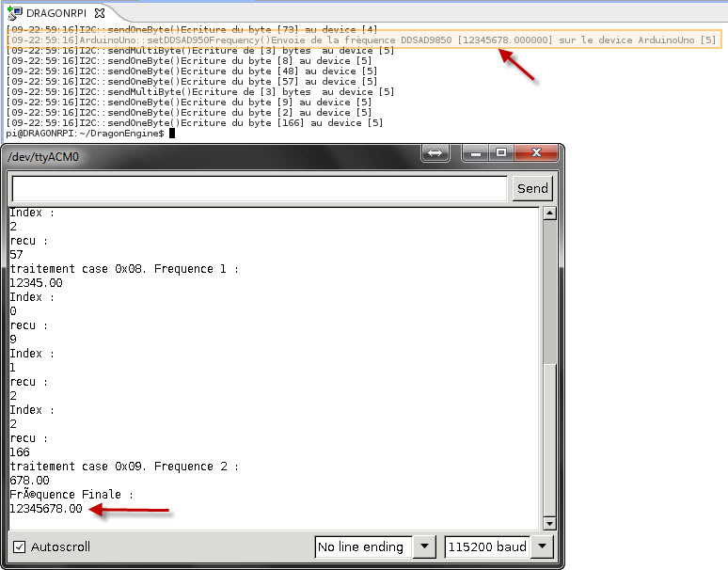Image resolution: width=728 pixels, height=570 pixels.
Task: Click the terminal icon on DRAGONRPI tab
Action: (x=14, y=13)
